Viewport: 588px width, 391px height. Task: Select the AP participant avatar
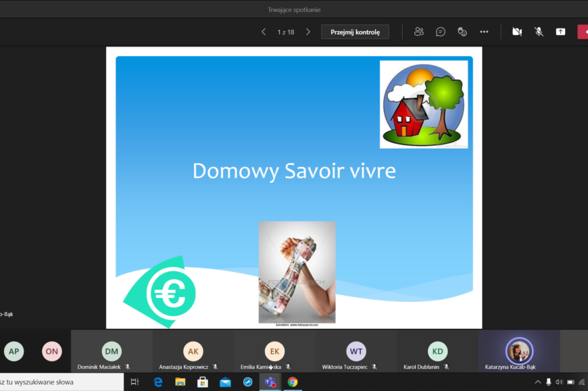[x=14, y=351]
